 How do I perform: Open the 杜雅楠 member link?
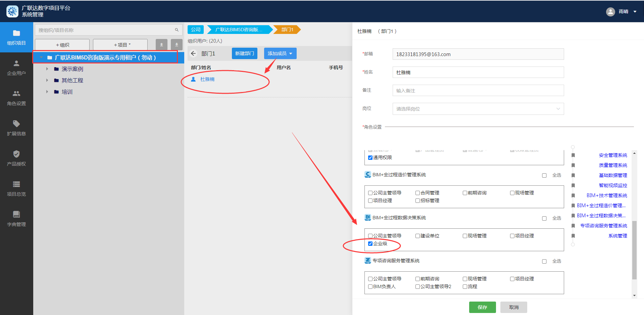(207, 79)
